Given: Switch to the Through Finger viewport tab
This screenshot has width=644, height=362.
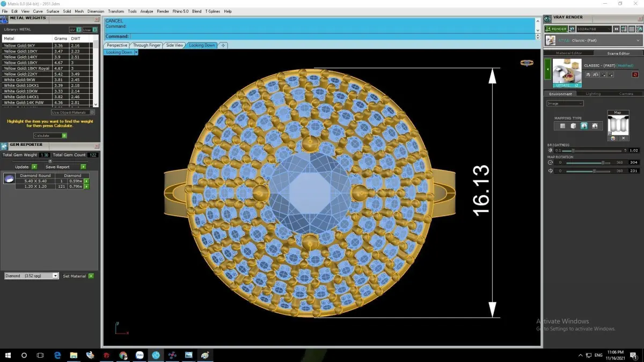Looking at the screenshot, I should [x=147, y=46].
